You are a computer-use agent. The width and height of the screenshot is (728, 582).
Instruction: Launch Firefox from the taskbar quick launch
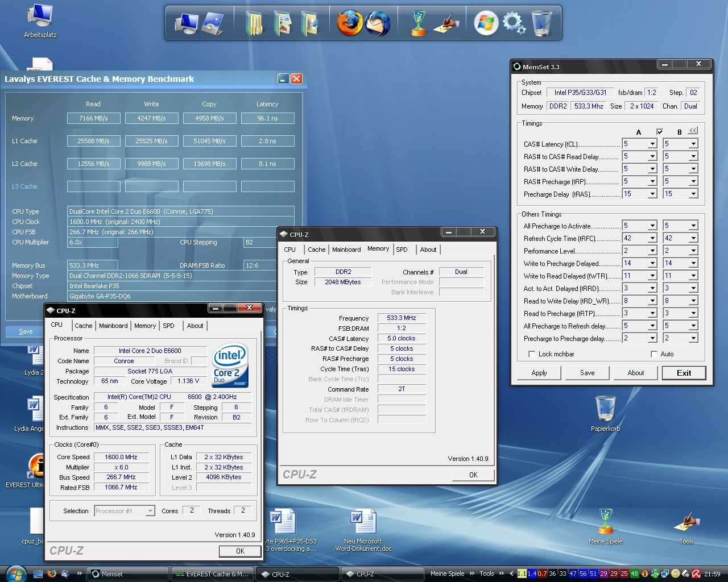52,573
